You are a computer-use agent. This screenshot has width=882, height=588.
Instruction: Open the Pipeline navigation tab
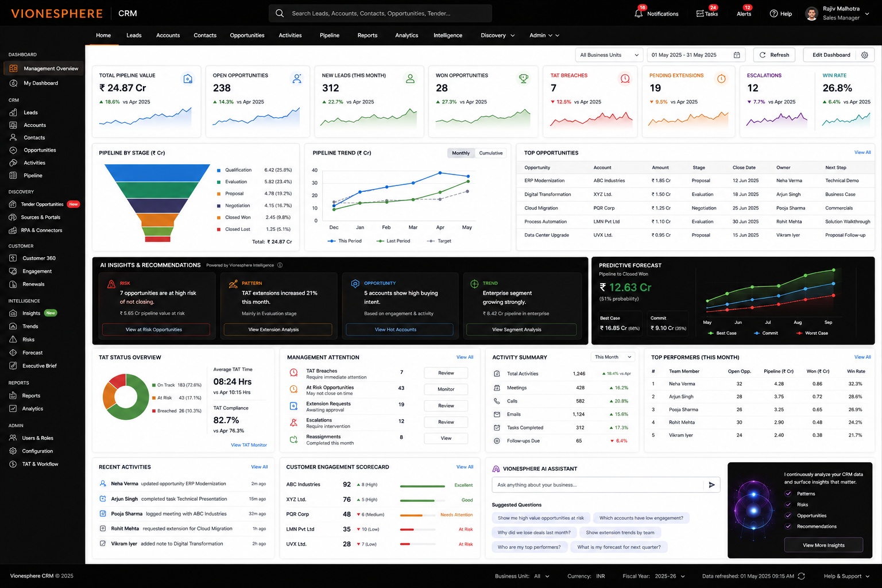pos(330,36)
